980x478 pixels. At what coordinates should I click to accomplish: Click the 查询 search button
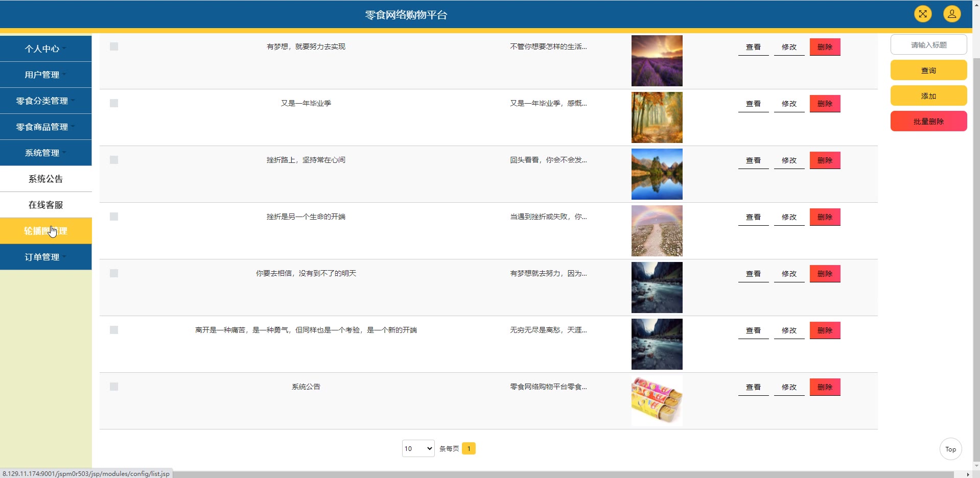click(x=928, y=70)
